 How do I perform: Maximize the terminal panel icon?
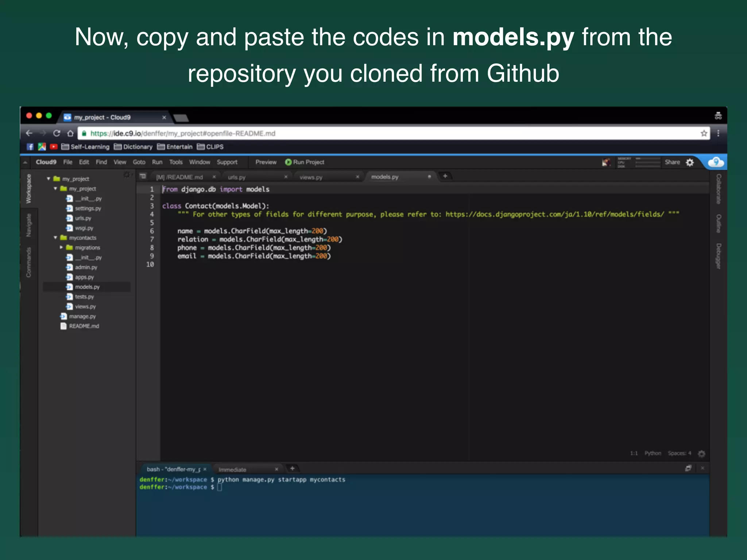tap(688, 468)
